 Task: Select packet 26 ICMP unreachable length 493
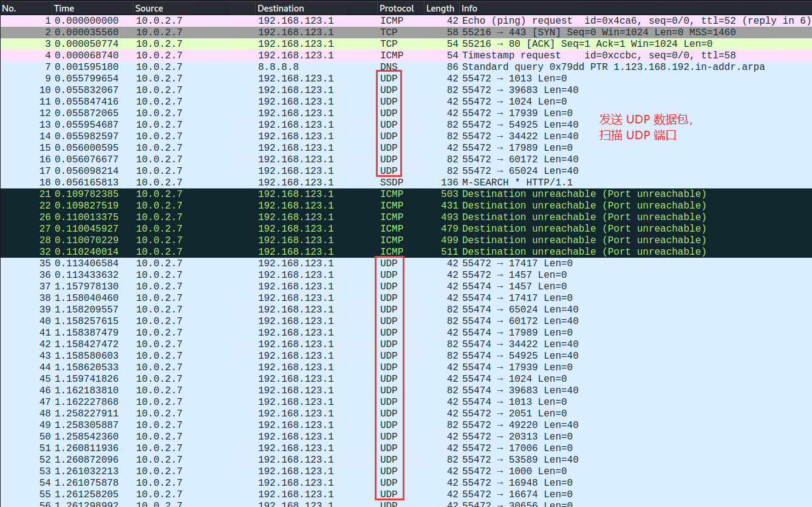(406, 217)
